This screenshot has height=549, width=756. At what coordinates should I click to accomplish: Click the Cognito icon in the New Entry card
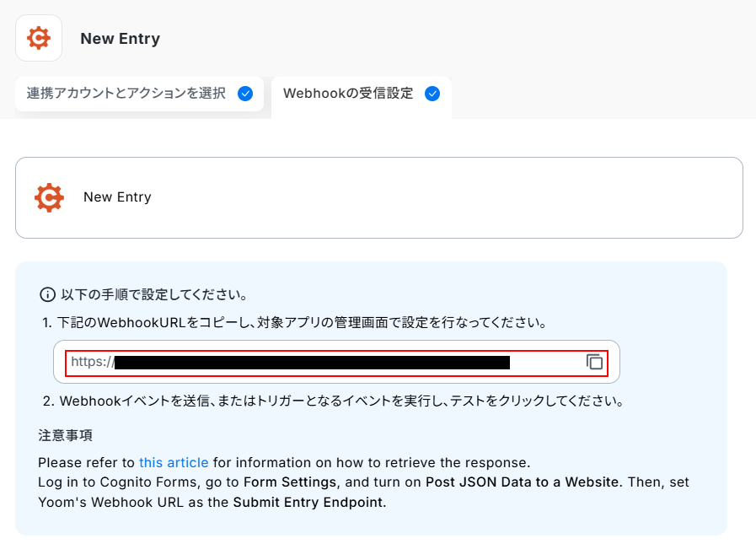click(x=49, y=197)
